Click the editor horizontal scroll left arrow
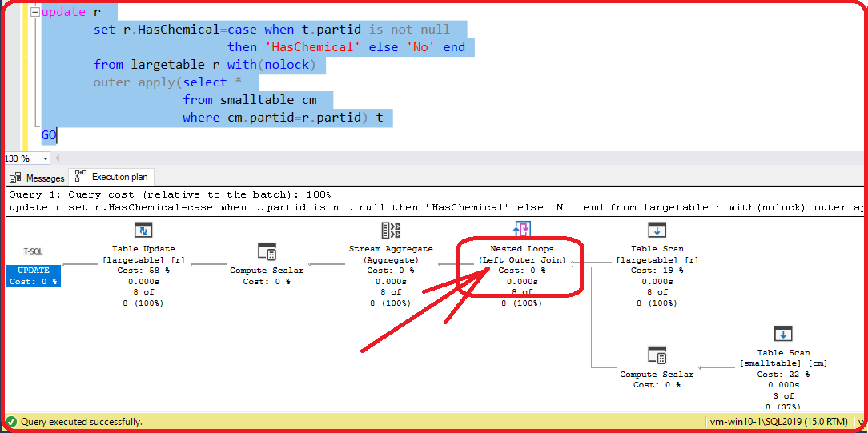 57,158
